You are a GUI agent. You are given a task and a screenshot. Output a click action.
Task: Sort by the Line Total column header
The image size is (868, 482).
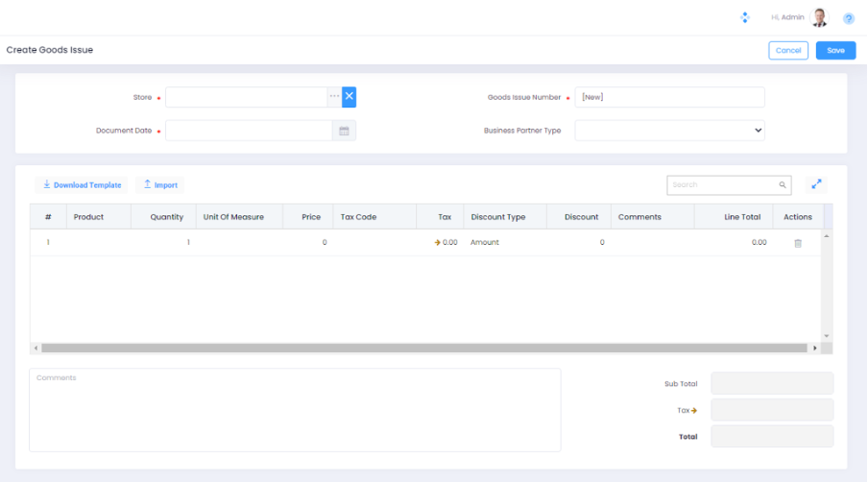[741, 217]
